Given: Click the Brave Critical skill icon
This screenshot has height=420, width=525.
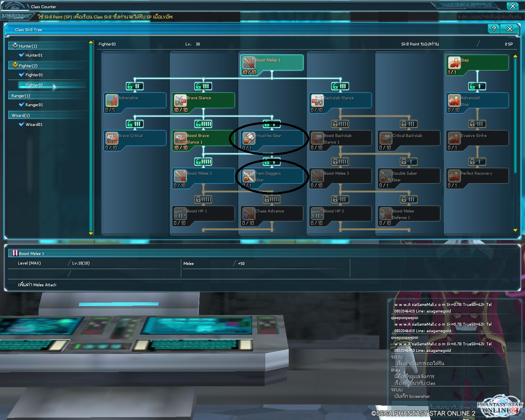Looking at the screenshot, I should click(112, 138).
